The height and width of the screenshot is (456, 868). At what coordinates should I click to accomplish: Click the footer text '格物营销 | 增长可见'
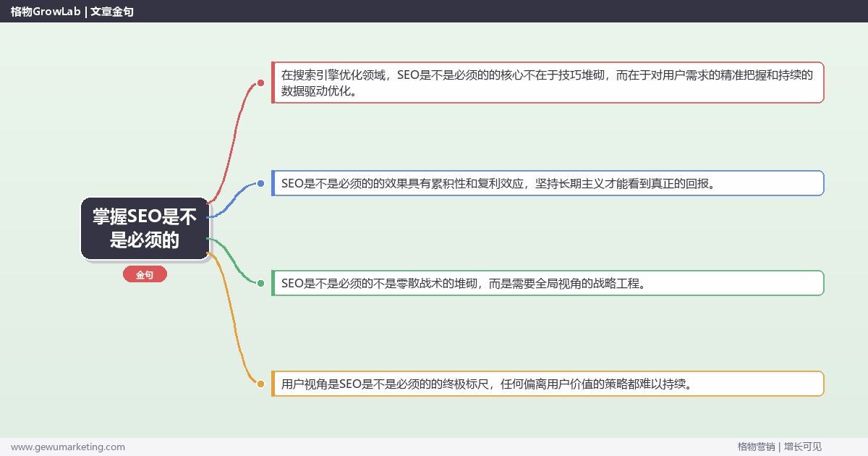(780, 447)
